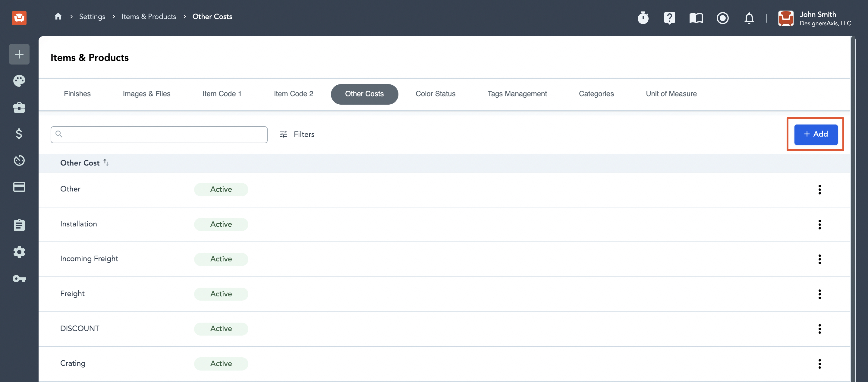Switch to the Finishes tab
The image size is (868, 382).
coord(77,94)
